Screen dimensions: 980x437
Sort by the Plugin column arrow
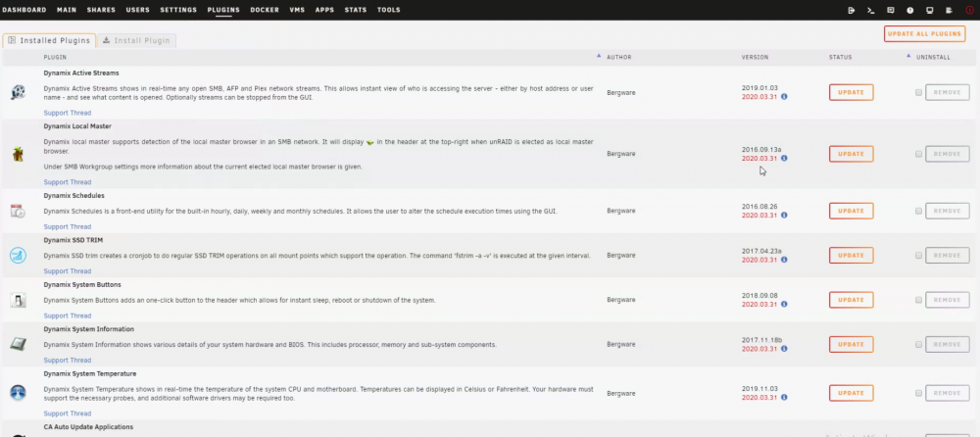(599, 56)
